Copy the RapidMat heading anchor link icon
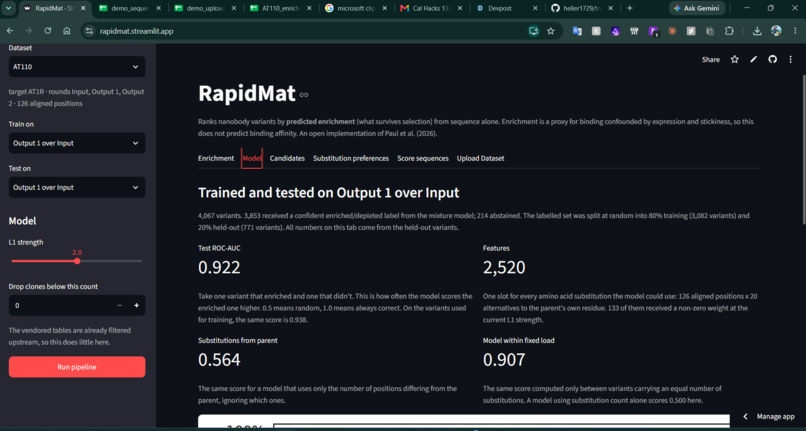The width and height of the screenshot is (806, 431). tap(304, 95)
